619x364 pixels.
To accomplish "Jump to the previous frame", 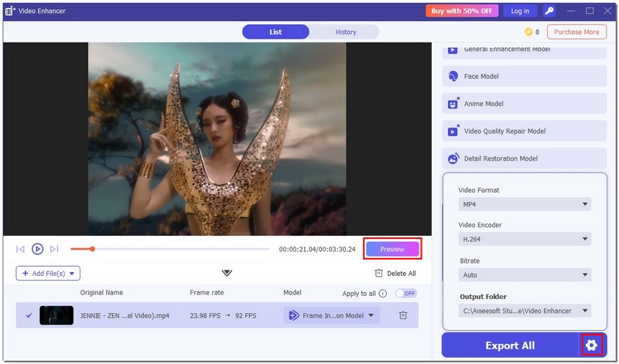I will tap(20, 249).
